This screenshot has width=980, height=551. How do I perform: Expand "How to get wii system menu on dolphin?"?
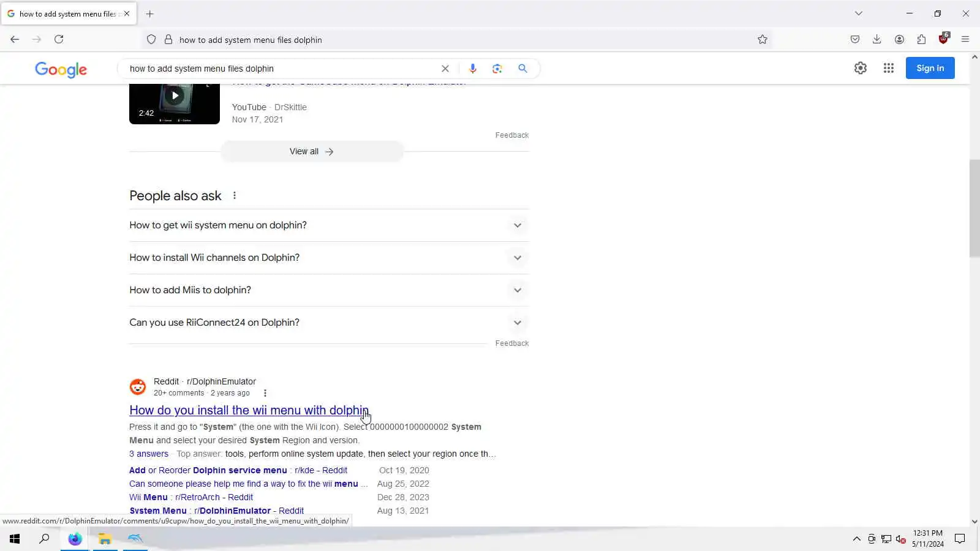click(x=329, y=225)
